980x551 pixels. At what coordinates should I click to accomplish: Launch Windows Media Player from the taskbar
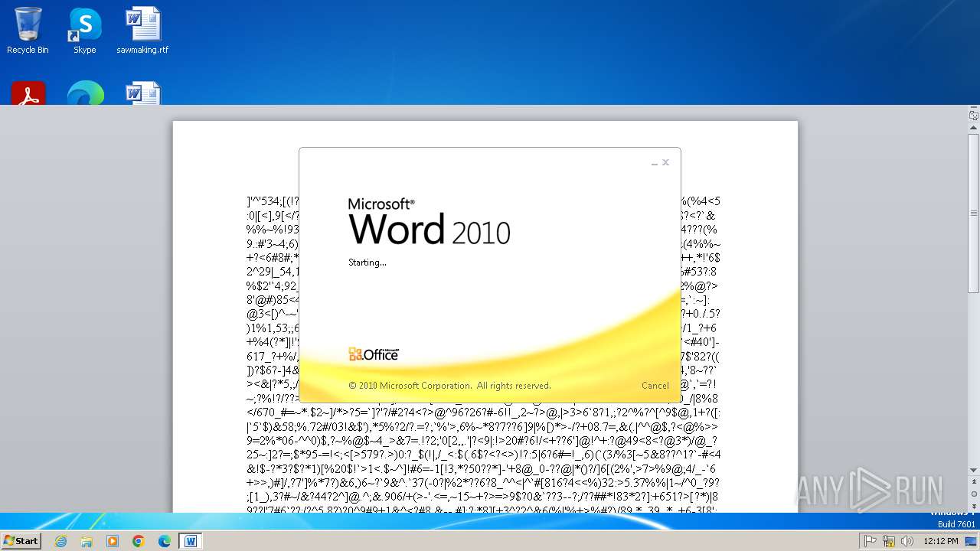tap(113, 541)
